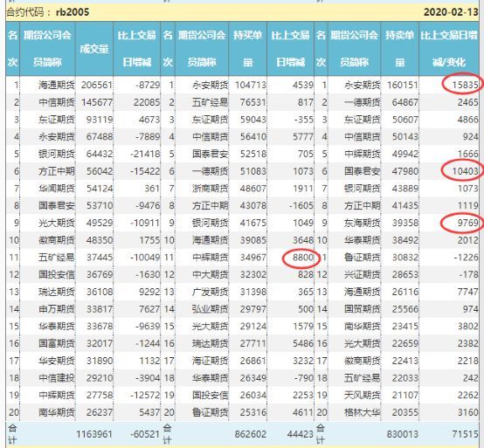
Task: Select 弘业期货 long position 29797
Action: click(x=253, y=309)
